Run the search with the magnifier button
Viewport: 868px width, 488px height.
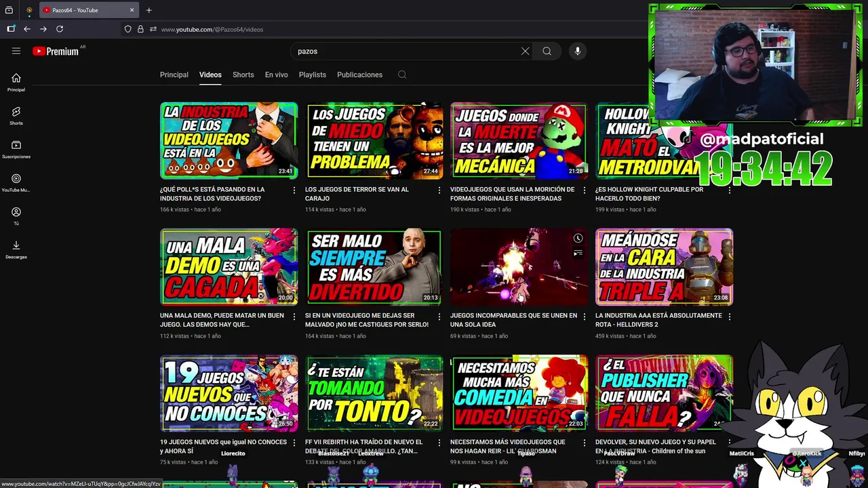point(547,51)
